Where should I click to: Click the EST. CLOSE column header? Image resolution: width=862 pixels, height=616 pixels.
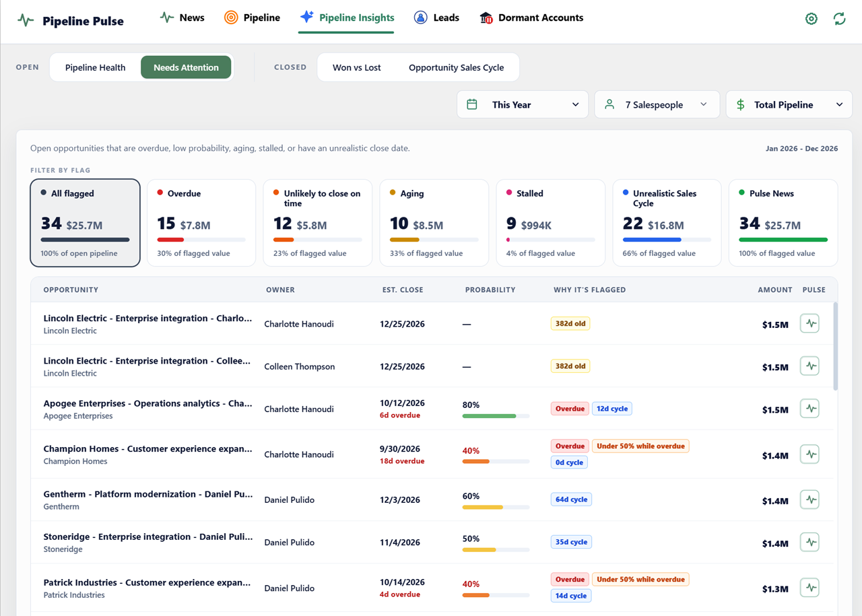403,289
